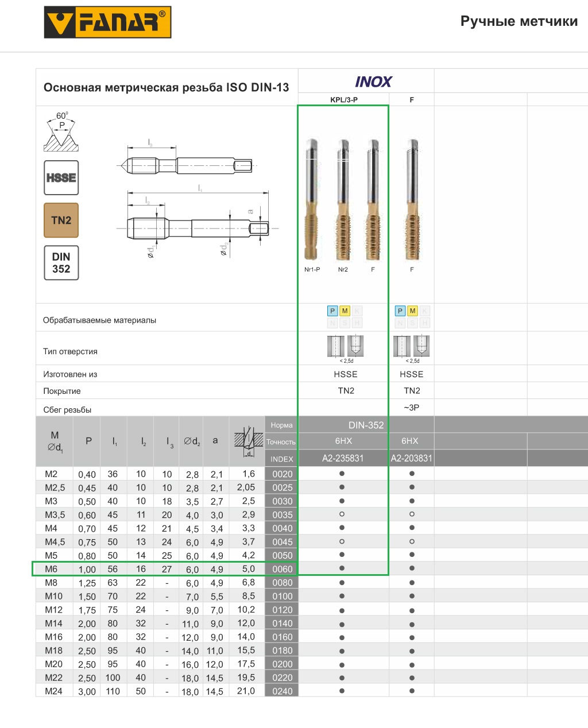Click the 'Изготовлен из' row label
588x728 pixels.
70,374
